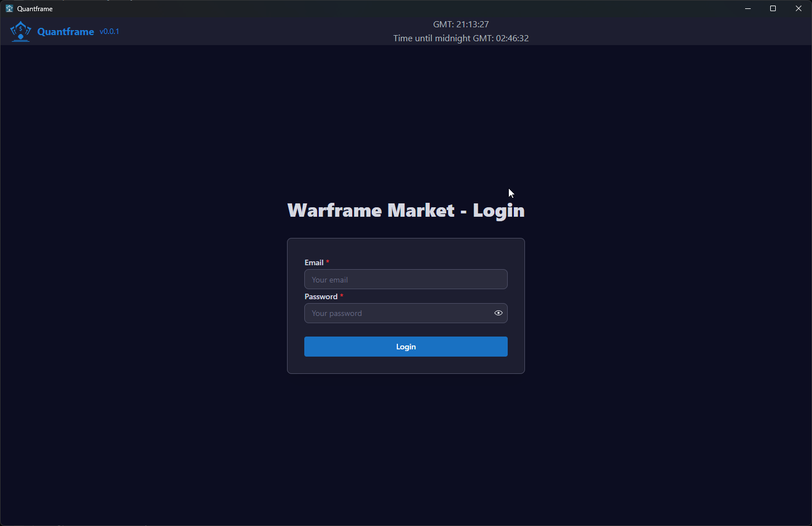Screen dimensions: 812x526
Task: Click the GMT: 21:13:27 clock text
Action: (461, 25)
